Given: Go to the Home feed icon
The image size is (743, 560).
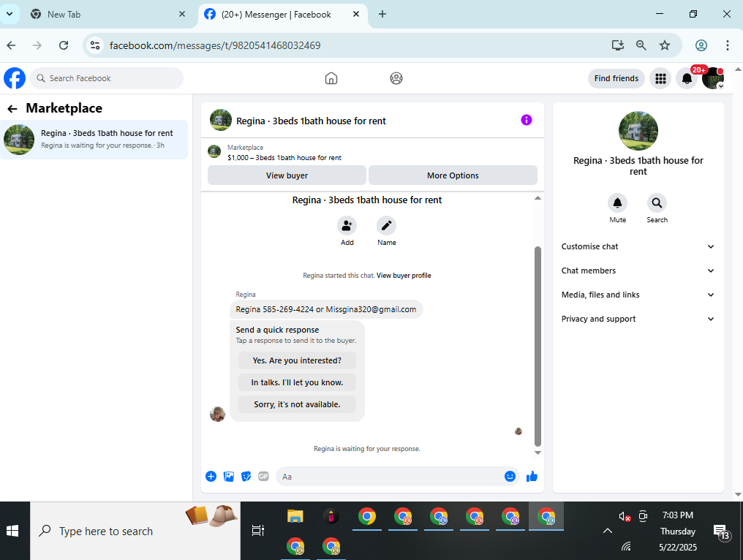Looking at the screenshot, I should (331, 78).
